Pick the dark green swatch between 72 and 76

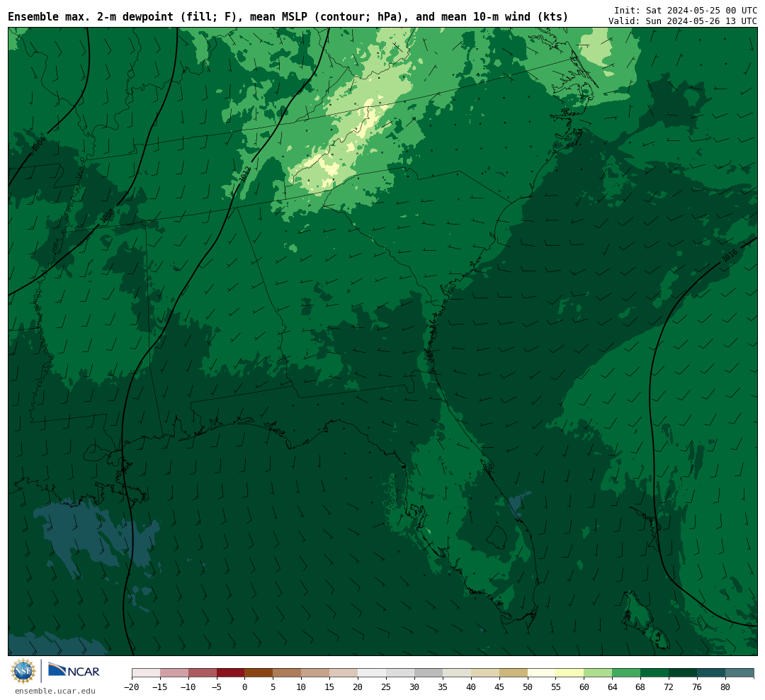coord(683,673)
